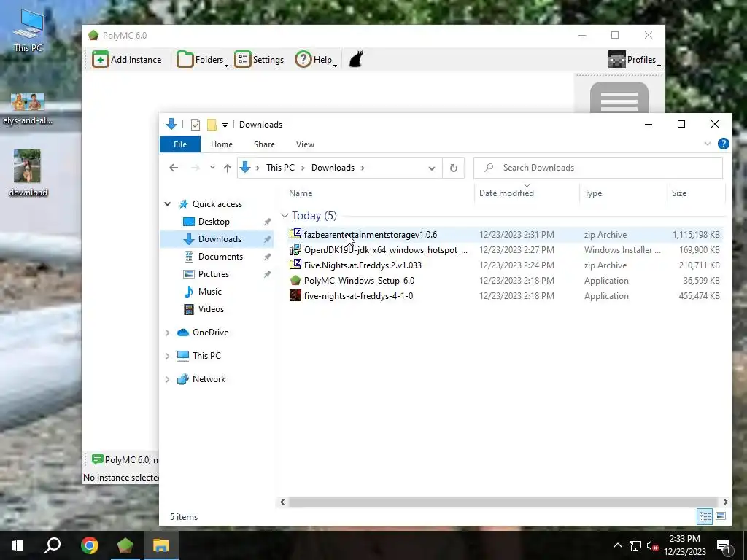Select Network in the navigation pane
This screenshot has height=560, width=747.
coord(209,379)
